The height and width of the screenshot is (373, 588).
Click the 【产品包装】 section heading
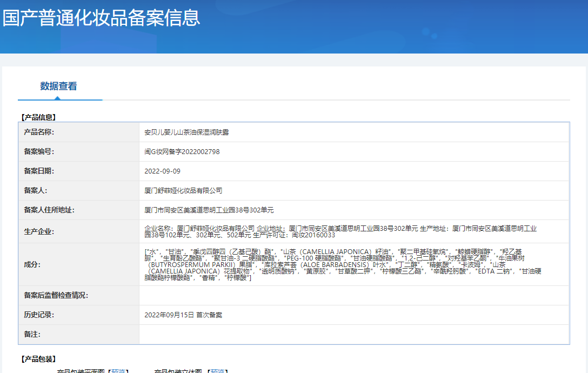click(x=38, y=359)
